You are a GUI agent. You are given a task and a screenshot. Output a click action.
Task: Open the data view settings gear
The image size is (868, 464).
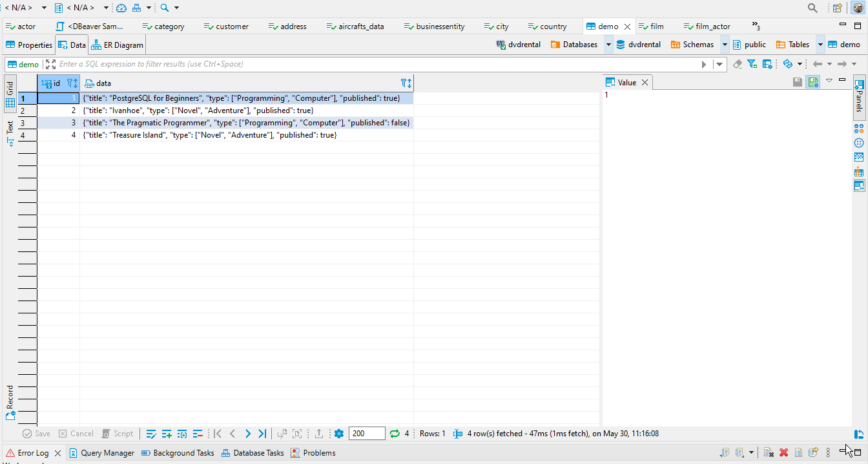pyautogui.click(x=338, y=434)
